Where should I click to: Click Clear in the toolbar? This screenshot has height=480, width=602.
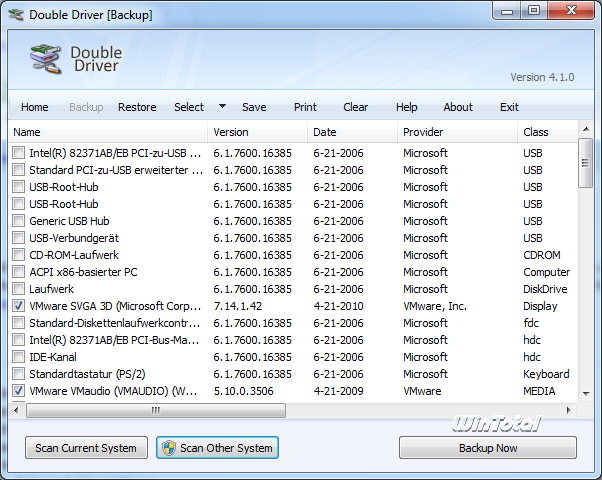coord(356,107)
